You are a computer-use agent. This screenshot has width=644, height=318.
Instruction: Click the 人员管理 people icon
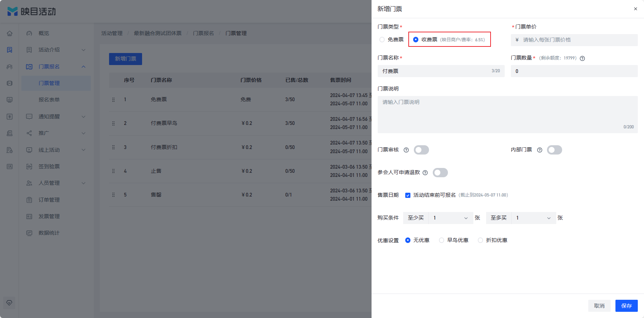tap(29, 183)
